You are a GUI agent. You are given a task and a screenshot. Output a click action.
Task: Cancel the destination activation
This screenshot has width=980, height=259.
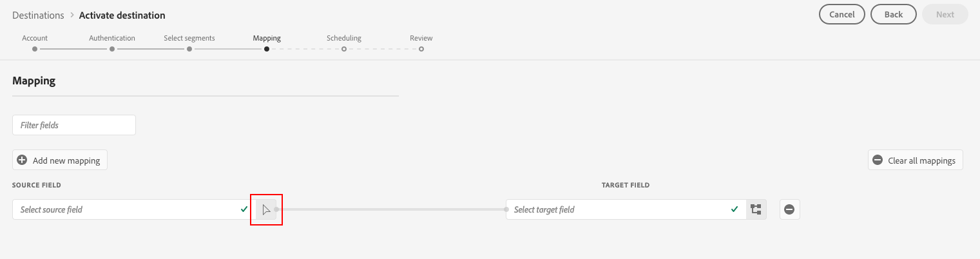tap(841, 14)
